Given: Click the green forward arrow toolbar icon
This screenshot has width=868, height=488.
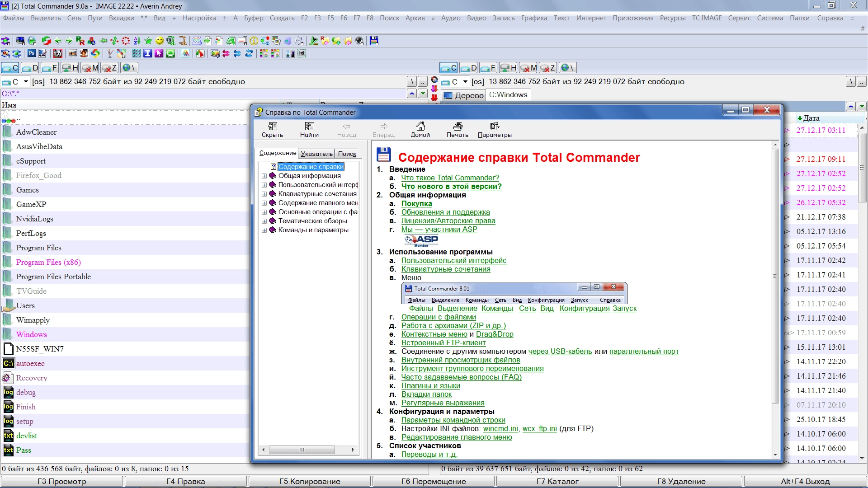Looking at the screenshot, I should coord(69,41).
